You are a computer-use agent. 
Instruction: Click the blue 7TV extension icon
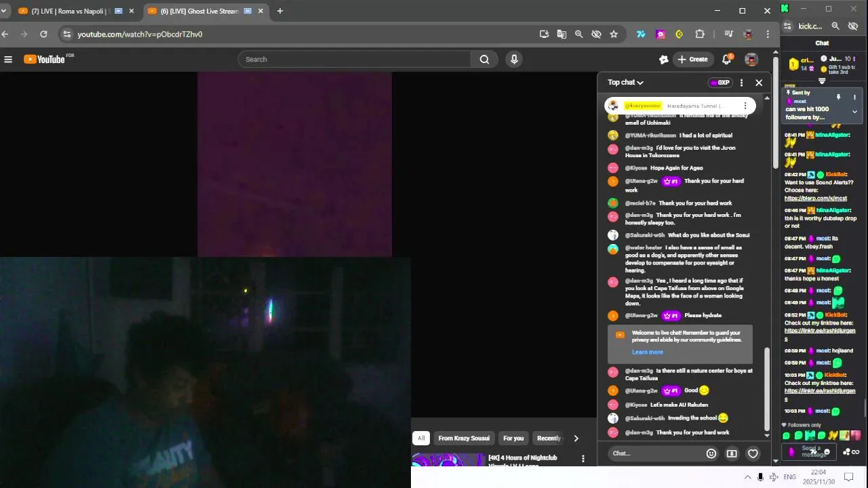(x=641, y=34)
